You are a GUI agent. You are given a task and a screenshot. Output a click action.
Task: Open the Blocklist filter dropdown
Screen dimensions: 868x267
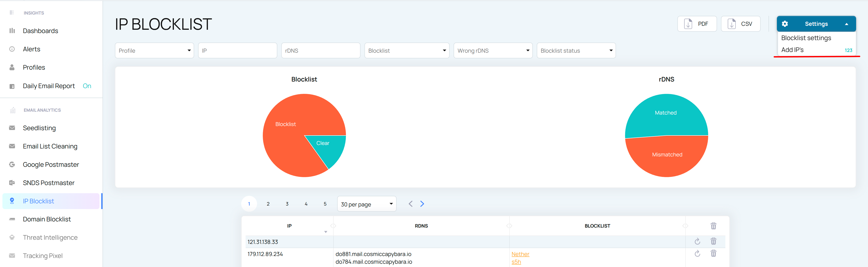coord(407,51)
